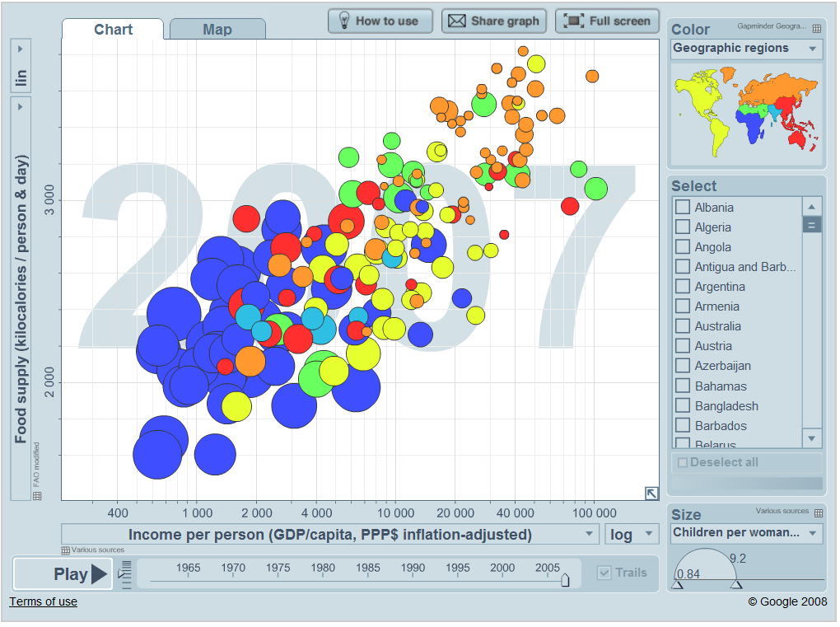Open the Geographic regions color dropdown
Image resolution: width=840 pixels, height=627 pixels.
coord(746,49)
